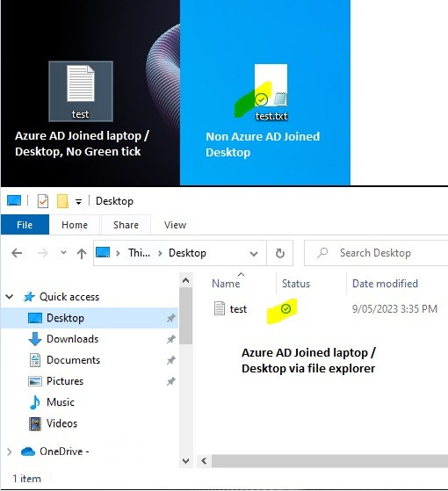448x491 pixels.
Task: Sort files by Name column header
Action: click(x=226, y=284)
